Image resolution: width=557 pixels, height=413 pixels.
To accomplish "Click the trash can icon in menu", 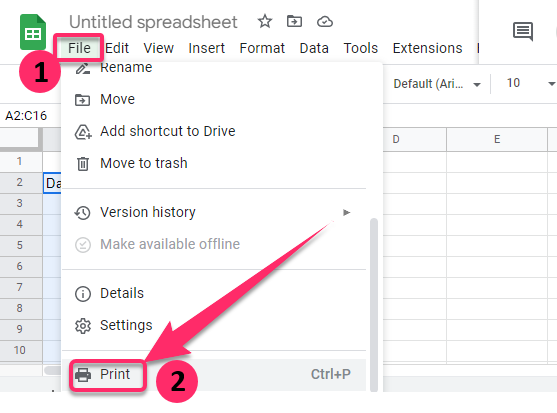I will click(x=83, y=164).
